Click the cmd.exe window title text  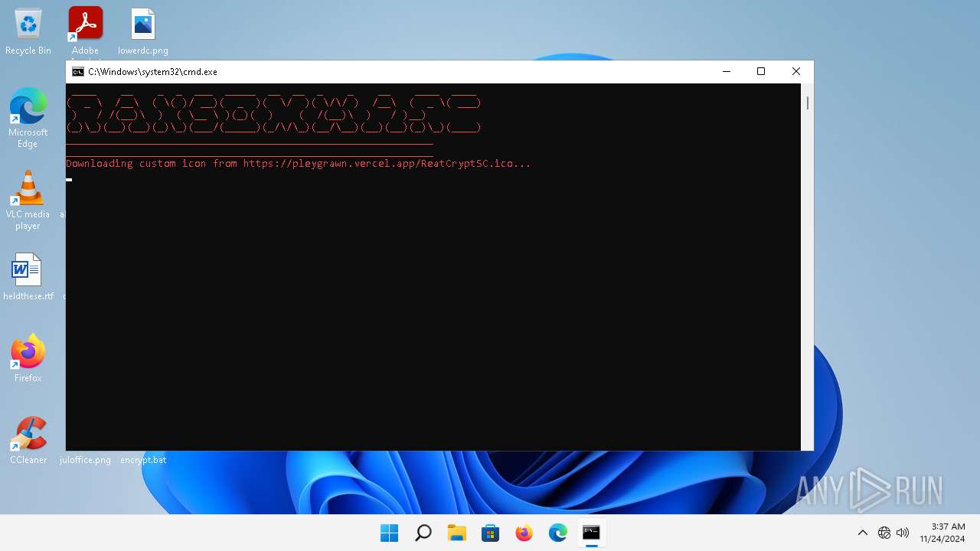pyautogui.click(x=152, y=71)
